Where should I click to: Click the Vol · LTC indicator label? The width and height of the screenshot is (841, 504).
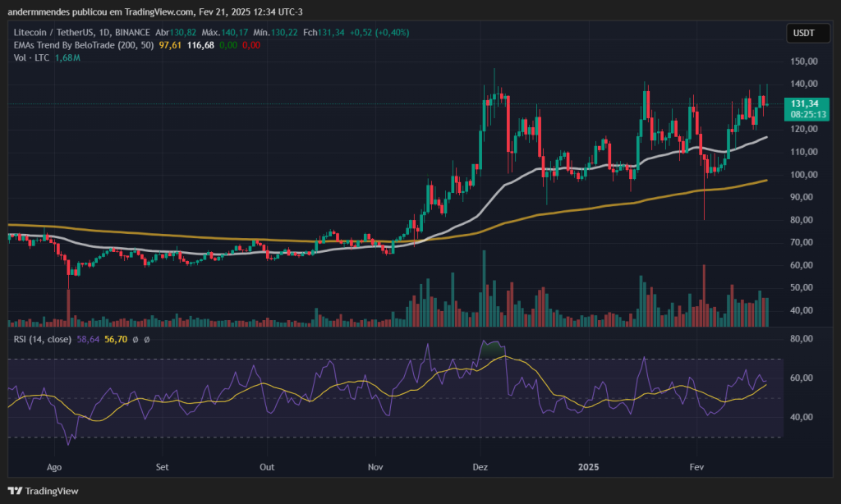(31, 57)
